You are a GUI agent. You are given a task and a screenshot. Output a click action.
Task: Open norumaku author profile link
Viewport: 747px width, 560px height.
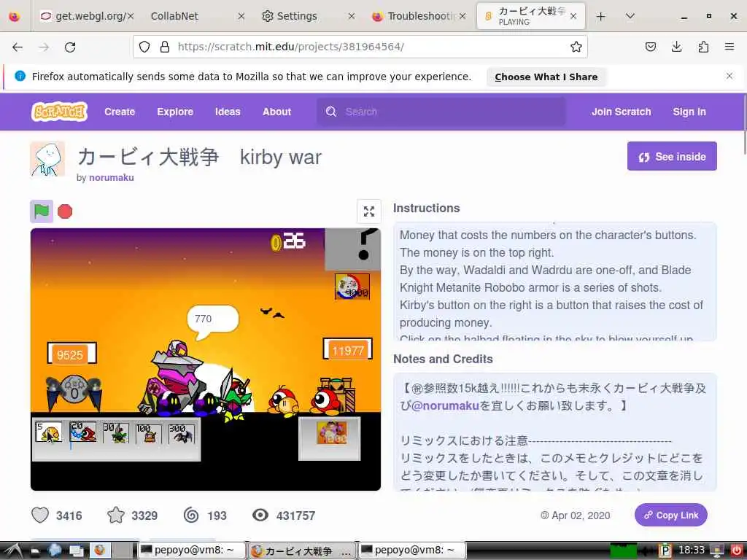pyautogui.click(x=112, y=177)
